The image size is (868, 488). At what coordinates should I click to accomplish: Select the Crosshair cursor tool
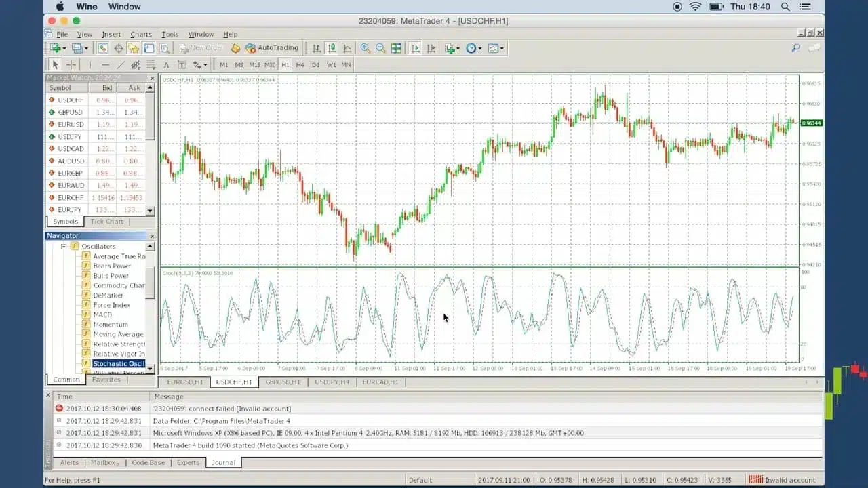click(71, 65)
